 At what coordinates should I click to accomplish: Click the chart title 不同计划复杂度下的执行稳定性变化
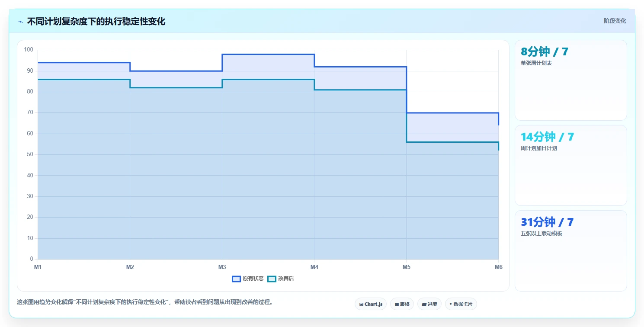[x=96, y=22]
